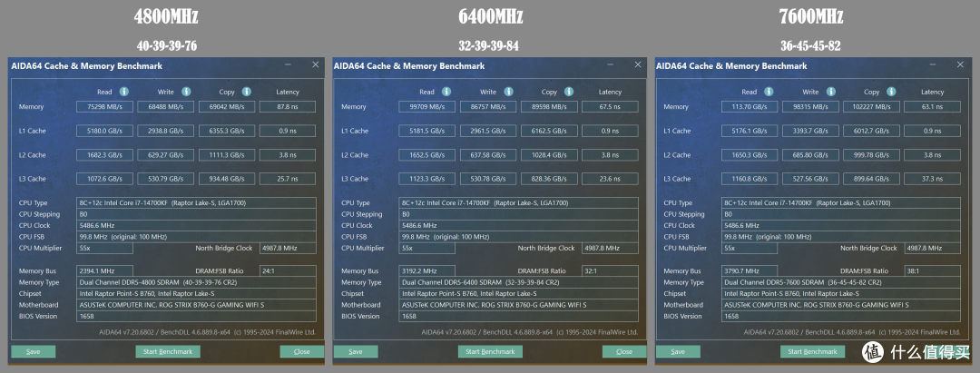Close the 7600MHz AIDA64 window via X
The width and height of the screenshot is (980, 373).
[961, 65]
